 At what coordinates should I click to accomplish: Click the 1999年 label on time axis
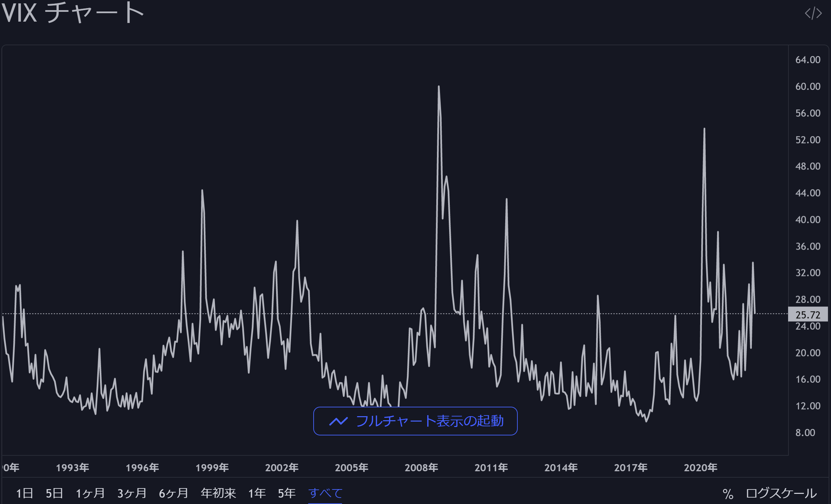pos(212,468)
